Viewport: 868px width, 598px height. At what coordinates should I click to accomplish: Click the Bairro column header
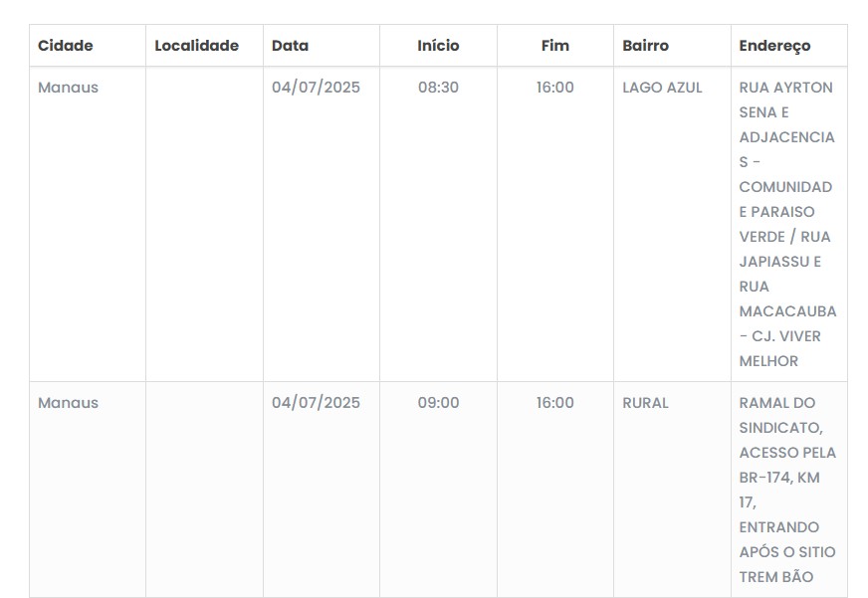(x=646, y=46)
